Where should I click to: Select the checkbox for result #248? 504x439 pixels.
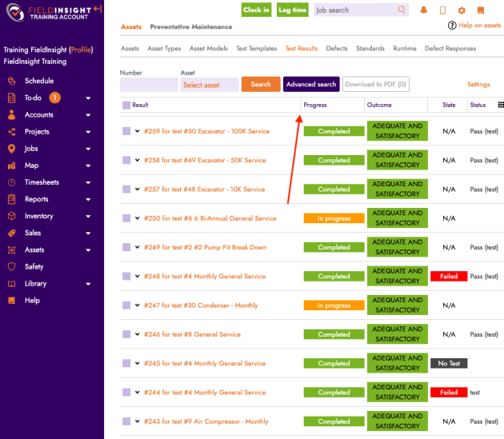coord(126,277)
